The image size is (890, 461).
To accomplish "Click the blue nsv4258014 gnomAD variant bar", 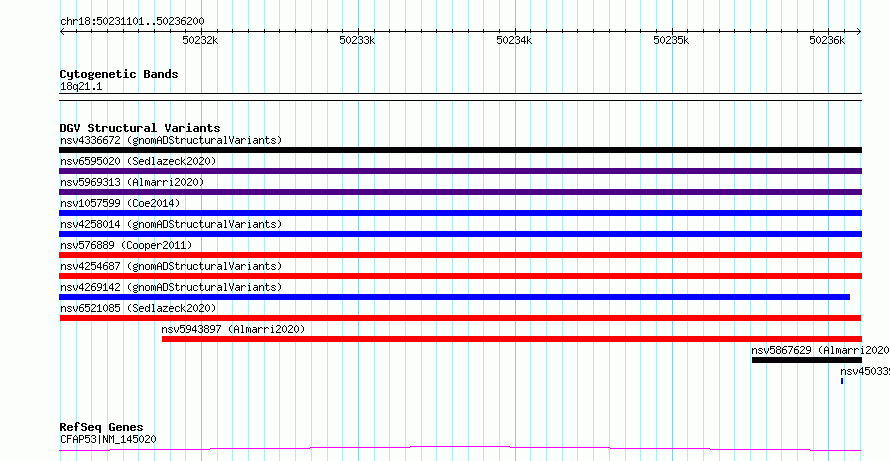I will [x=460, y=234].
